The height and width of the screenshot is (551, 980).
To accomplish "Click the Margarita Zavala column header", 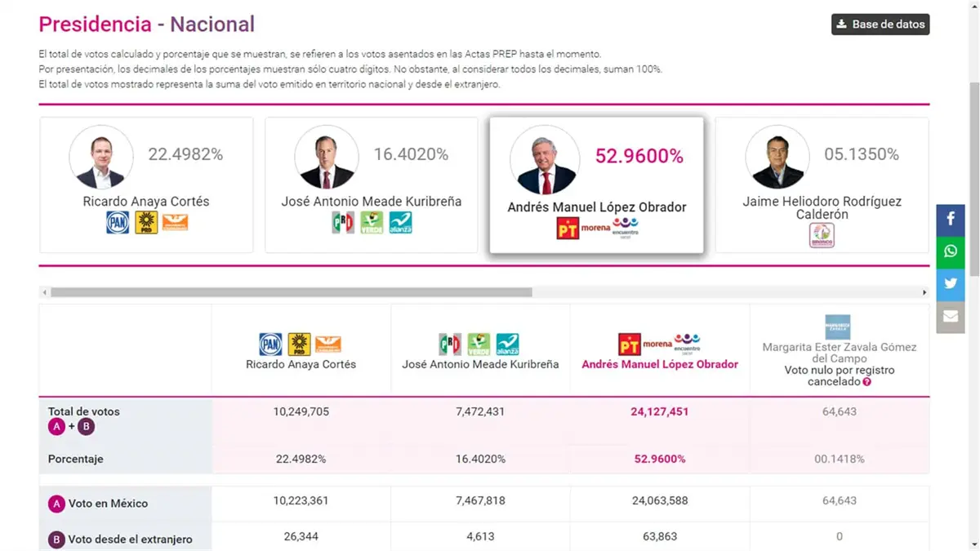I will [839, 353].
